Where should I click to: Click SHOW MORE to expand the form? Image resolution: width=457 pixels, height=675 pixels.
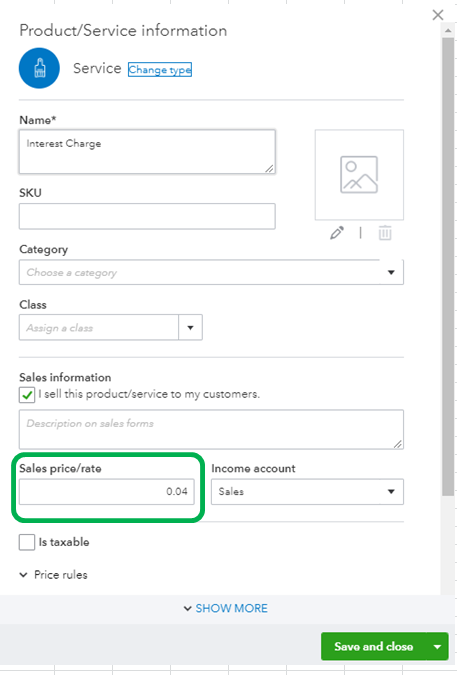coord(225,608)
